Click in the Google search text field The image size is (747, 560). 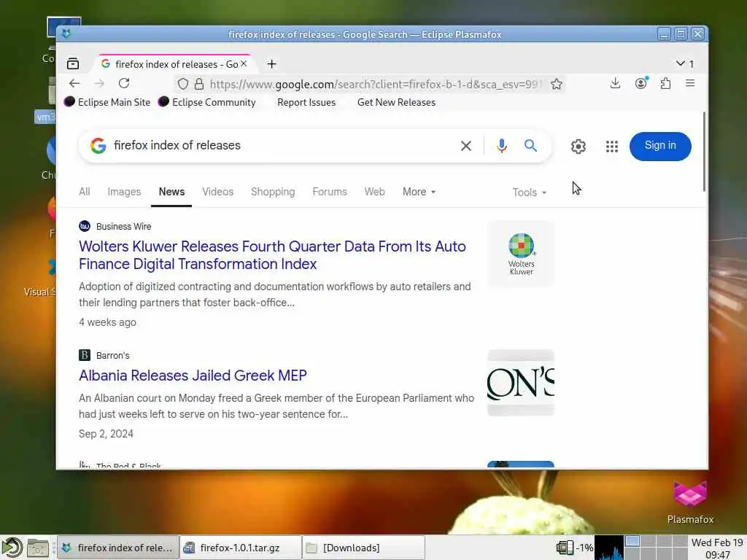281,146
